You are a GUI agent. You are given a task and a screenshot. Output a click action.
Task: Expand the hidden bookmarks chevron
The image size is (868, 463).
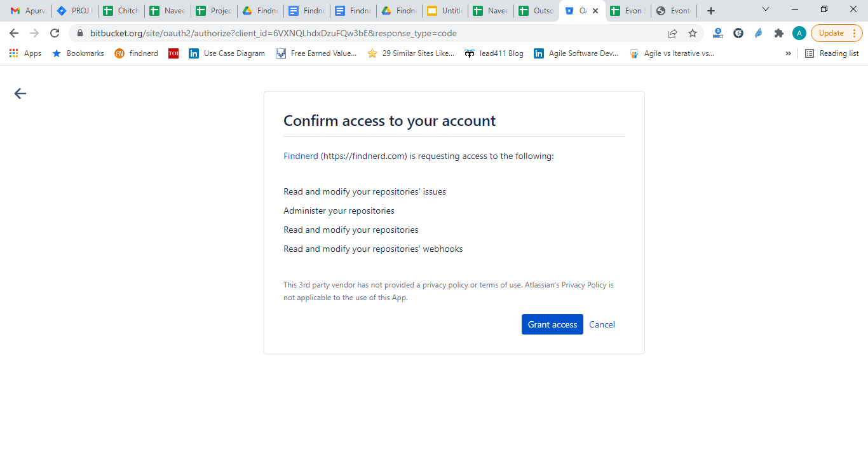coord(789,53)
